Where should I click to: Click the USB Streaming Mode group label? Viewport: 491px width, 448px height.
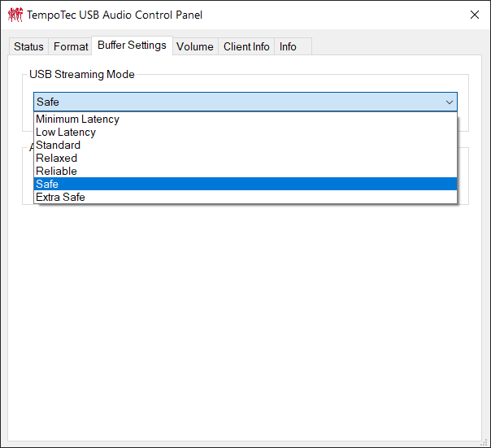pos(82,75)
